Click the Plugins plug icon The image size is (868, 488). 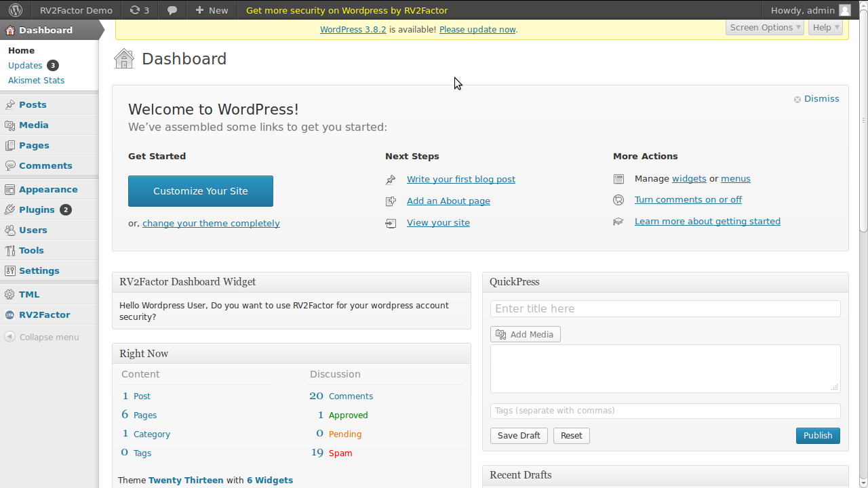9,209
